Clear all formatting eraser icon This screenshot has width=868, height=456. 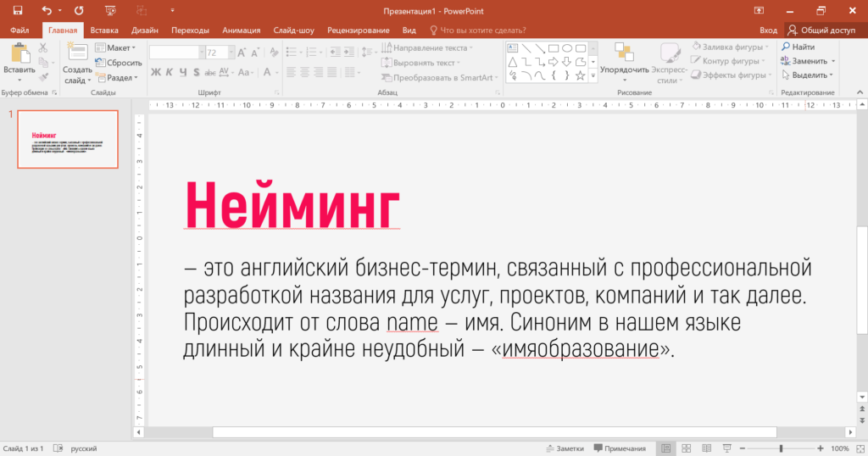tap(274, 53)
